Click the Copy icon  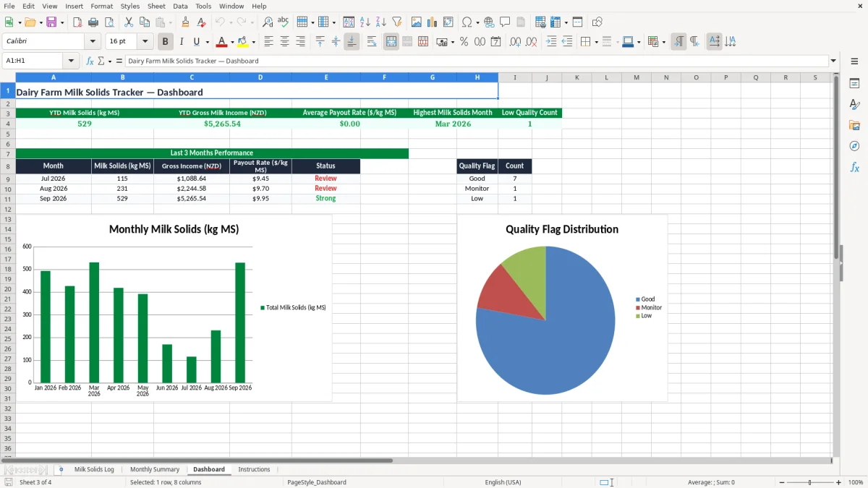pyautogui.click(x=145, y=22)
